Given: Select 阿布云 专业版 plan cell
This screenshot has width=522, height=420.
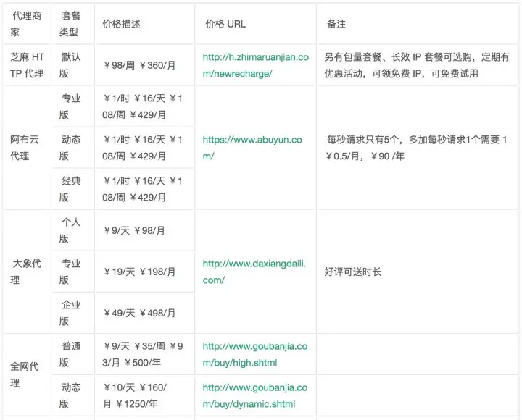Looking at the screenshot, I should [73, 106].
